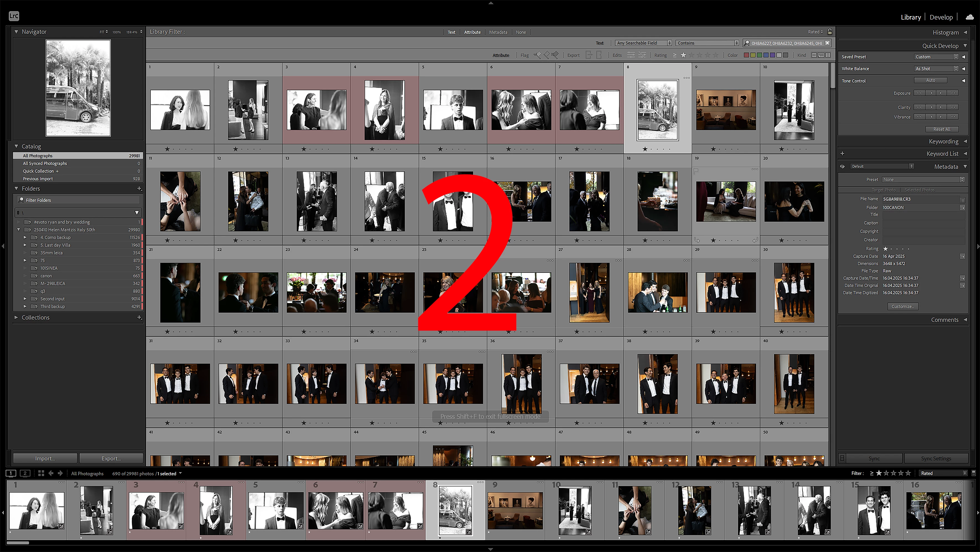Click the go back arrow in filmstrip bar
Viewport: 980px width, 552px height.
point(51,473)
